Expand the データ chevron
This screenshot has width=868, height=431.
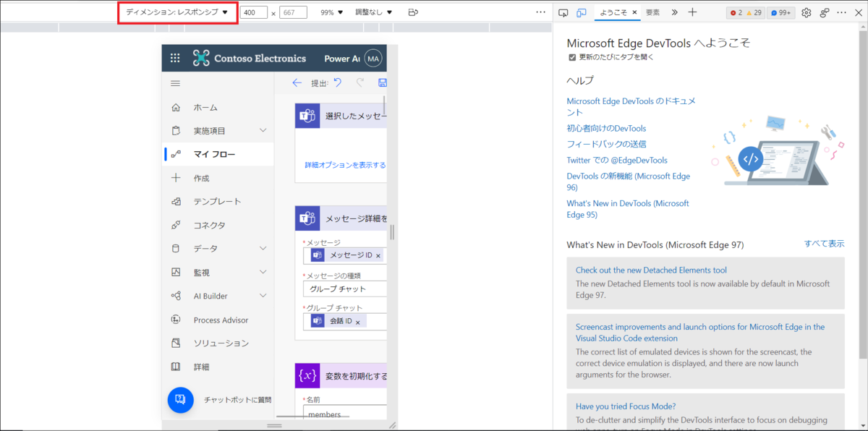click(x=263, y=248)
